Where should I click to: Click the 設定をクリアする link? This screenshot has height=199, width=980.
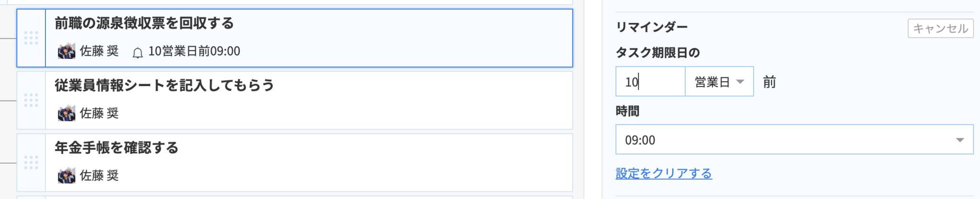point(664,173)
